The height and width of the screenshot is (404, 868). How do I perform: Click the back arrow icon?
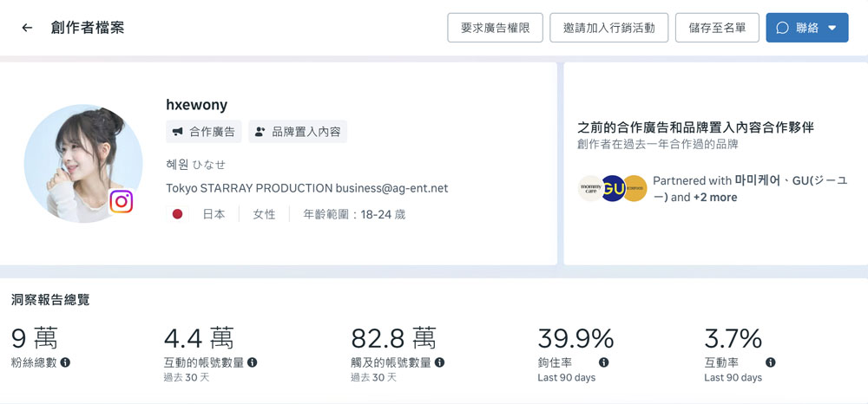[27, 28]
